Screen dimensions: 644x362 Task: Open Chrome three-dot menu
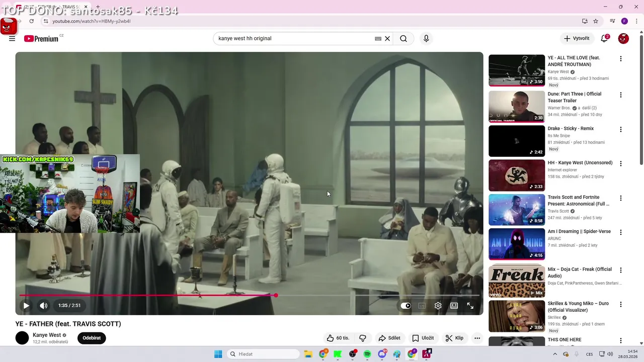tap(636, 21)
